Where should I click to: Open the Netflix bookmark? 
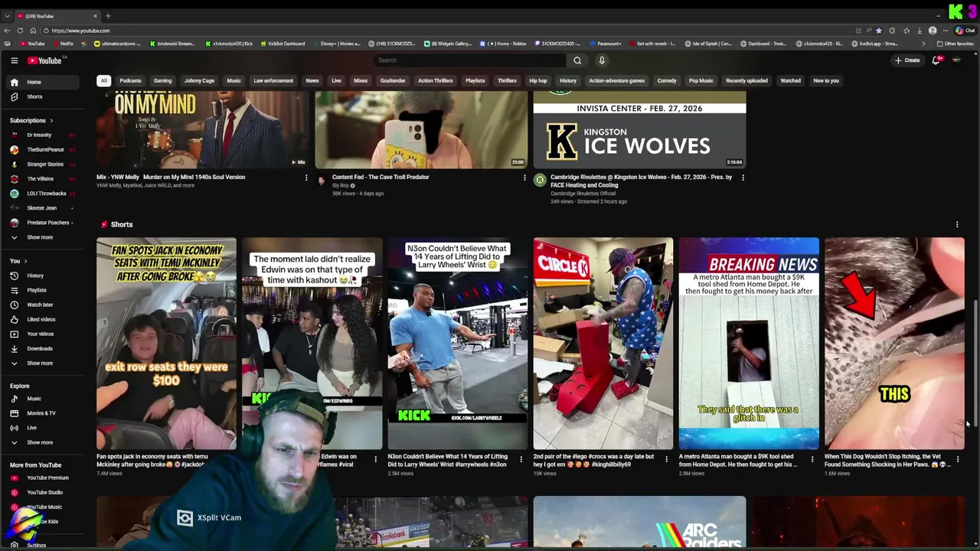tap(62, 44)
